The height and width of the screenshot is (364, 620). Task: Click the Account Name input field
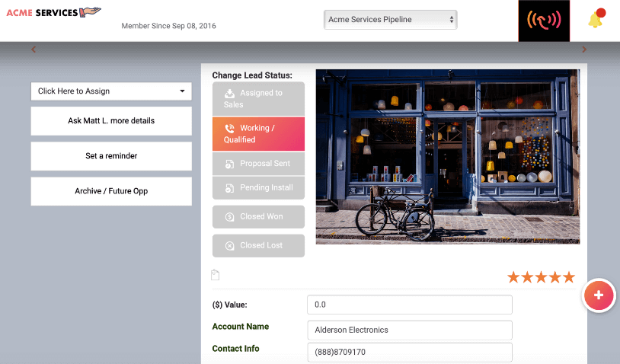coord(410,330)
